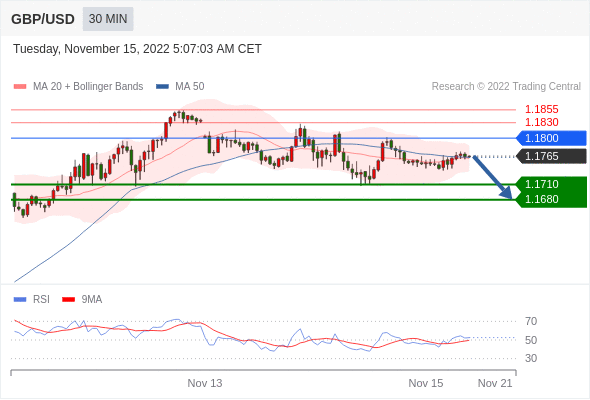Click the 1.1855 resistance level label
590x400 pixels.
(541, 110)
